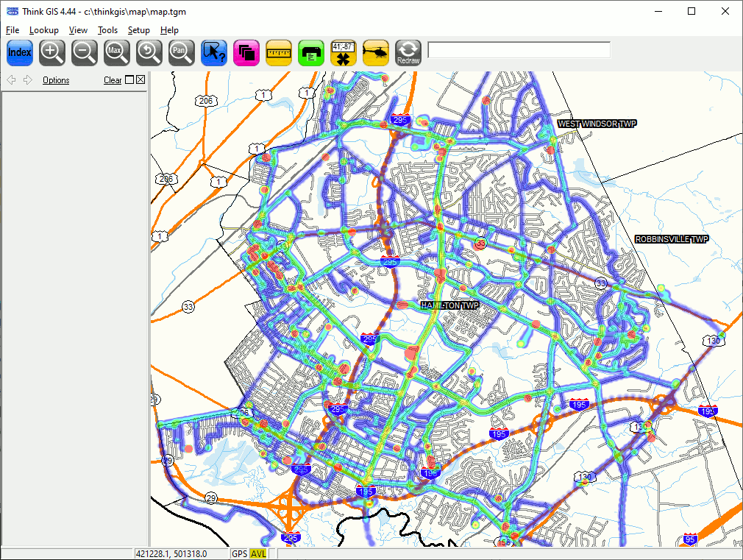Return to previous zoom view
The image size is (743, 560).
(149, 52)
